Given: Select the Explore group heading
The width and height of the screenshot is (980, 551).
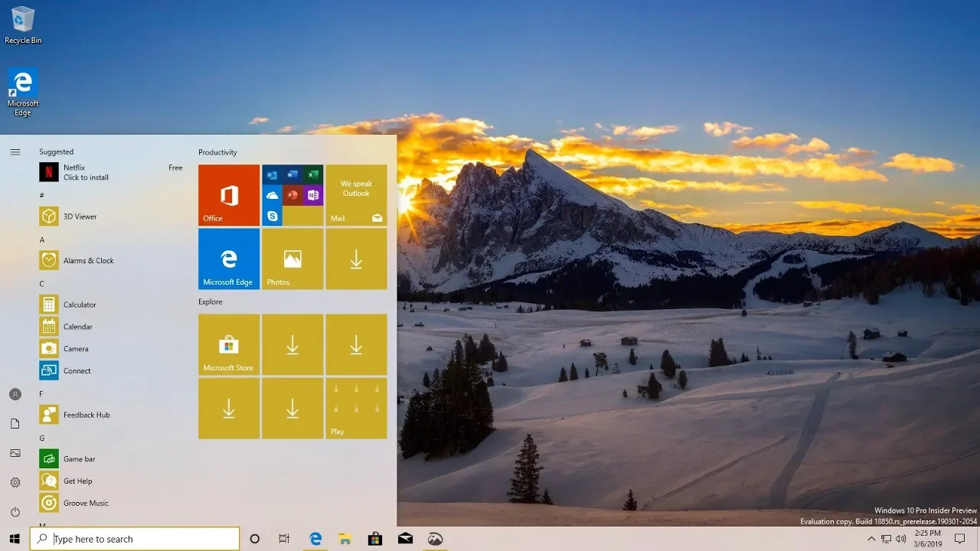Looking at the screenshot, I should 211,302.
